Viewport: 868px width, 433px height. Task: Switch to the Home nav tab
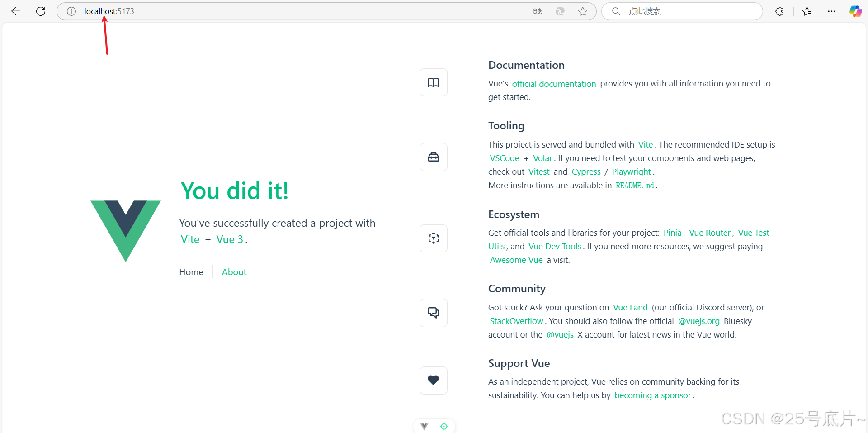click(191, 272)
